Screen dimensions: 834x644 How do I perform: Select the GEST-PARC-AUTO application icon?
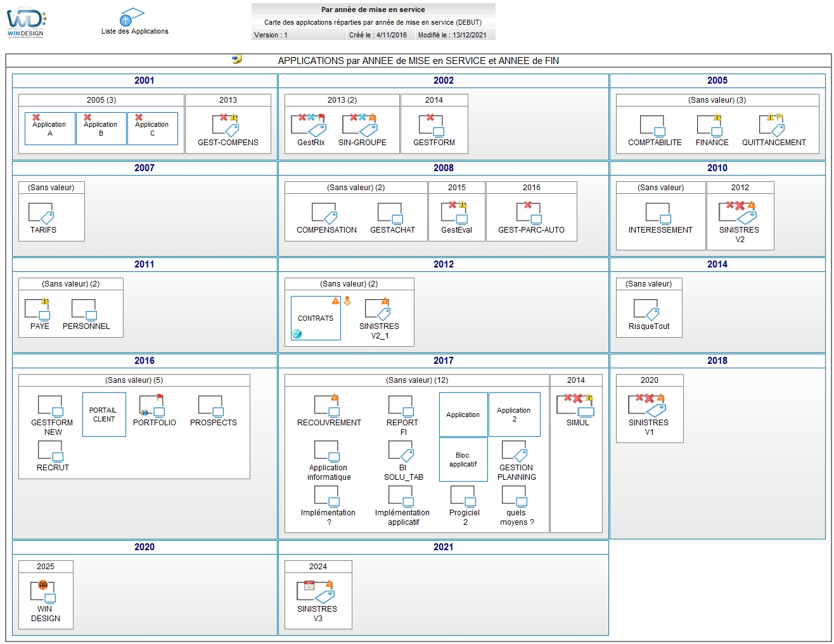(530, 213)
